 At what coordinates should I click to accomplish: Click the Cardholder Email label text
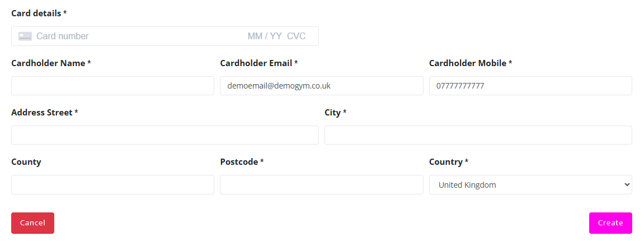[256, 63]
